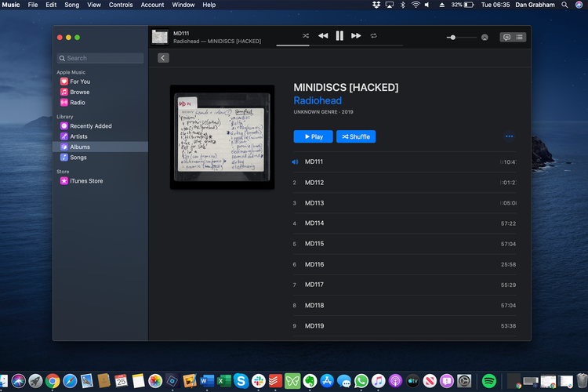The image size is (588, 392).
Task: Open WhatsApp from the Dock
Action: click(x=361, y=381)
